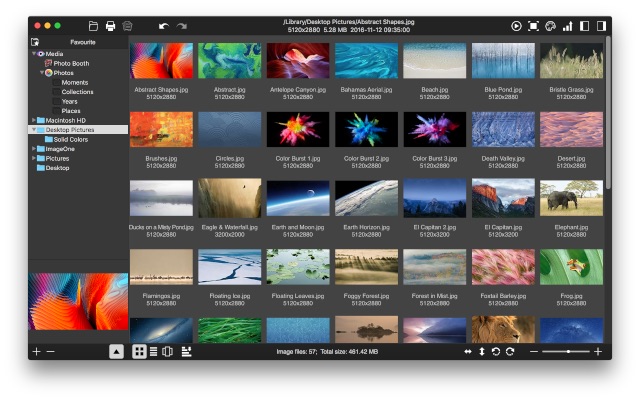Flip the image horizontally
This screenshot has height=400, width=640.
pos(468,351)
